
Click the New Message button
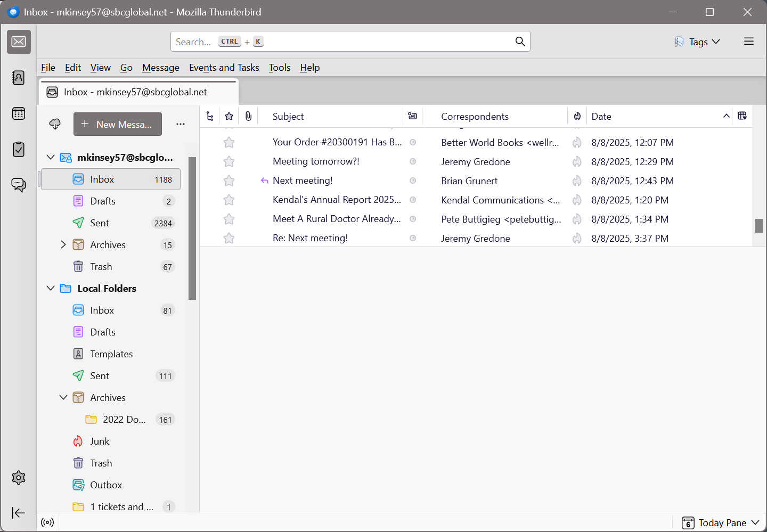pos(118,124)
